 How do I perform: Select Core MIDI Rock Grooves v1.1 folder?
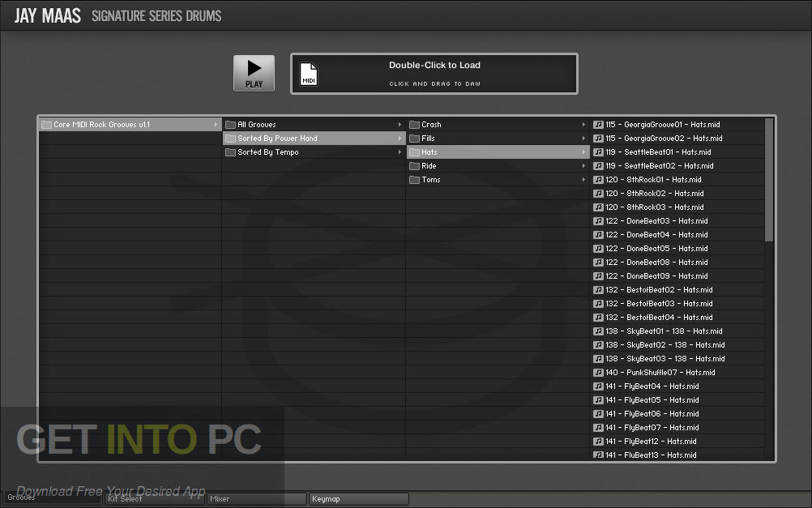click(130, 124)
